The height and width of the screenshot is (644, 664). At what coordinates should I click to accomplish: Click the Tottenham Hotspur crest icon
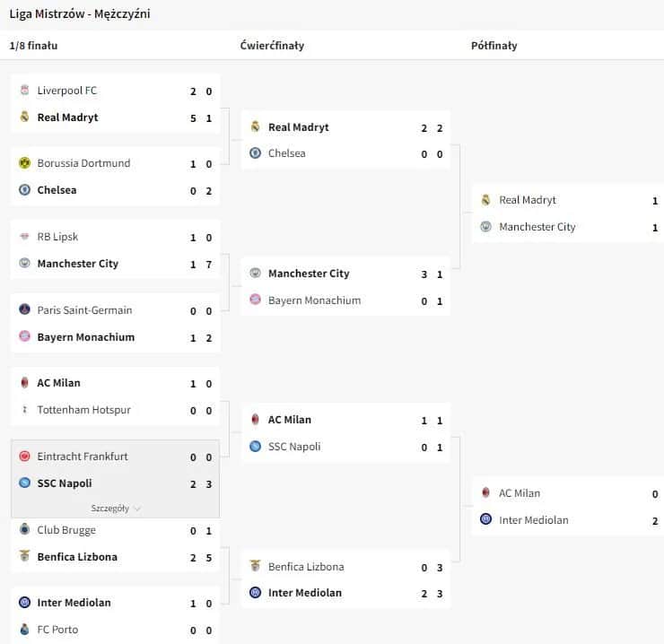24,410
